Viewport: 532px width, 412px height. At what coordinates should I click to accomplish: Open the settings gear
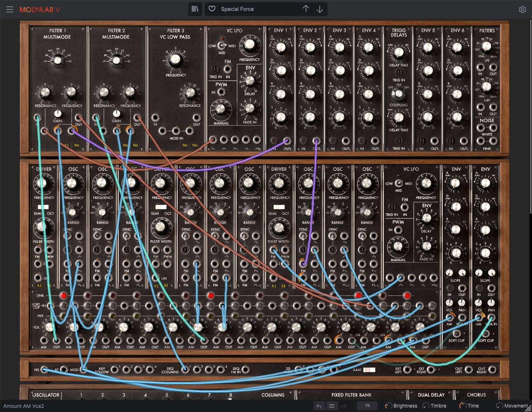coord(522,9)
